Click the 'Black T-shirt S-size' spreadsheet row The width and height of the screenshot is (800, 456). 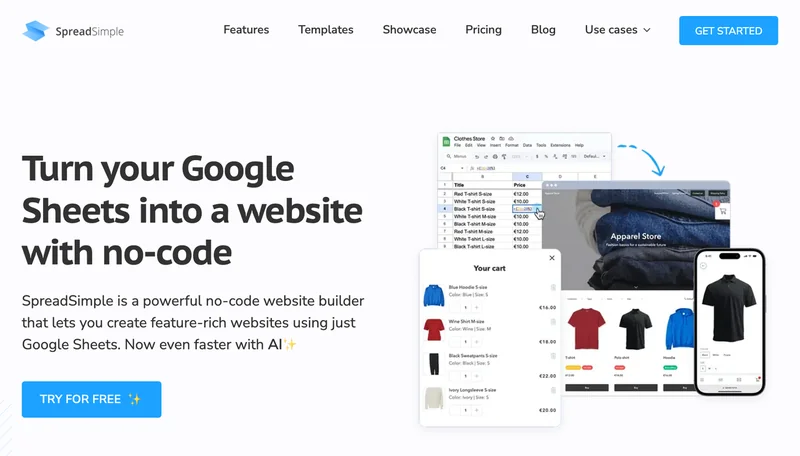click(490, 209)
